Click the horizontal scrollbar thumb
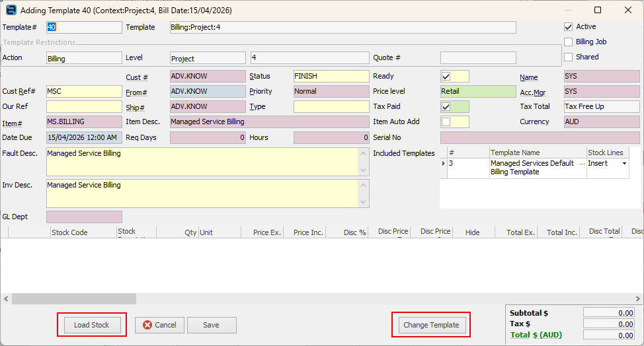The image size is (644, 346). [x=74, y=299]
